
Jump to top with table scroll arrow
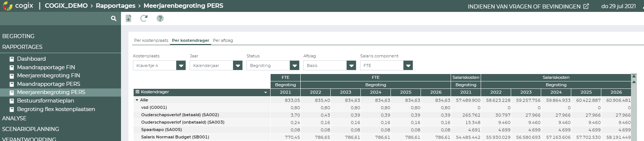(x=634, y=76)
